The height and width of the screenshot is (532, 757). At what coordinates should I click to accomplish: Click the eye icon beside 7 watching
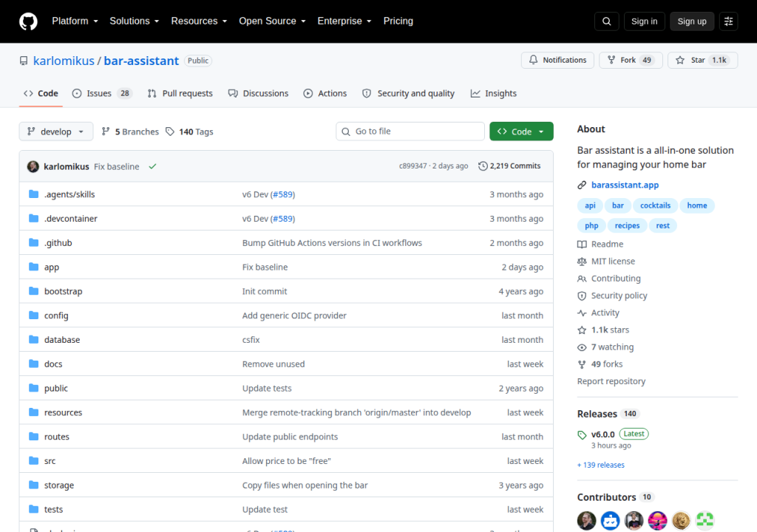pyautogui.click(x=582, y=347)
